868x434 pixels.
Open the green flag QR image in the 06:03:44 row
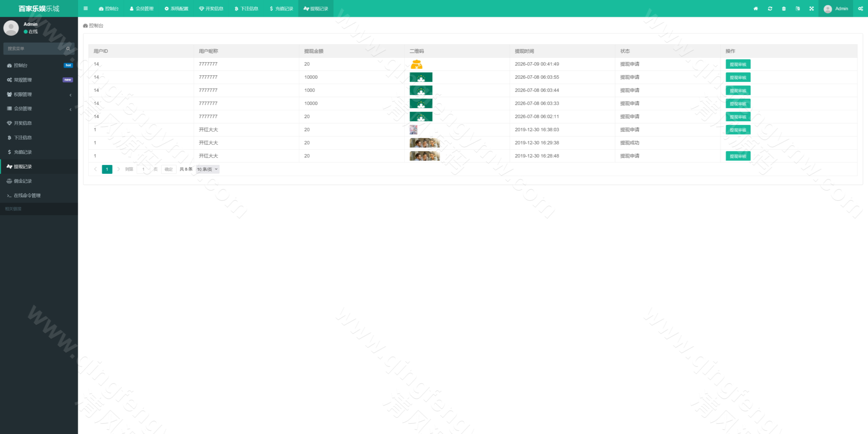click(x=421, y=90)
